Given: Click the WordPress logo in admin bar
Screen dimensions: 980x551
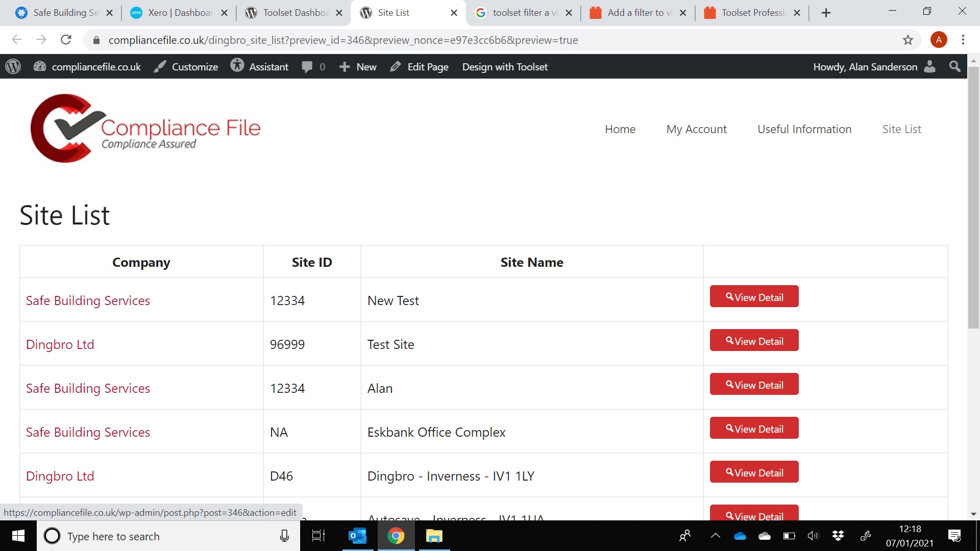Looking at the screenshot, I should coord(13,67).
